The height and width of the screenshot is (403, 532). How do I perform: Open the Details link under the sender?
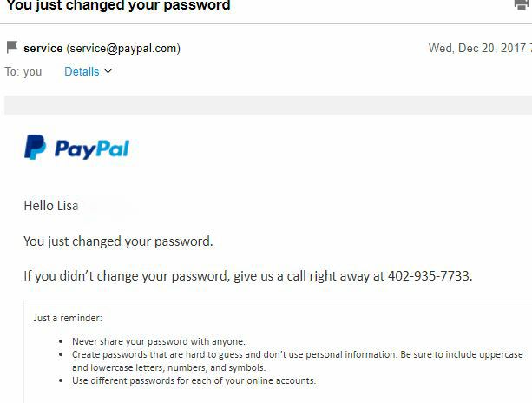click(x=82, y=71)
